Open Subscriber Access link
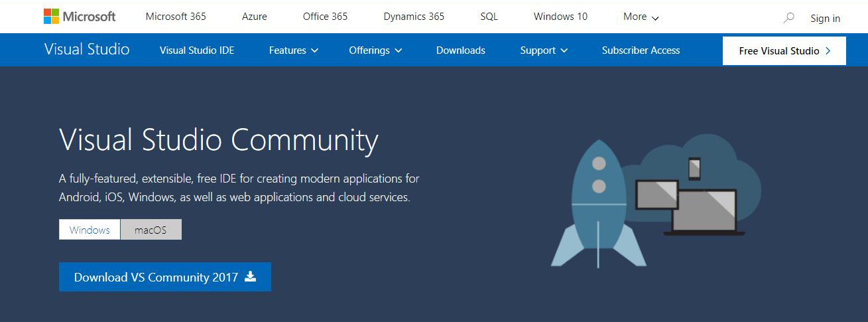This screenshot has width=868, height=322. point(641,50)
